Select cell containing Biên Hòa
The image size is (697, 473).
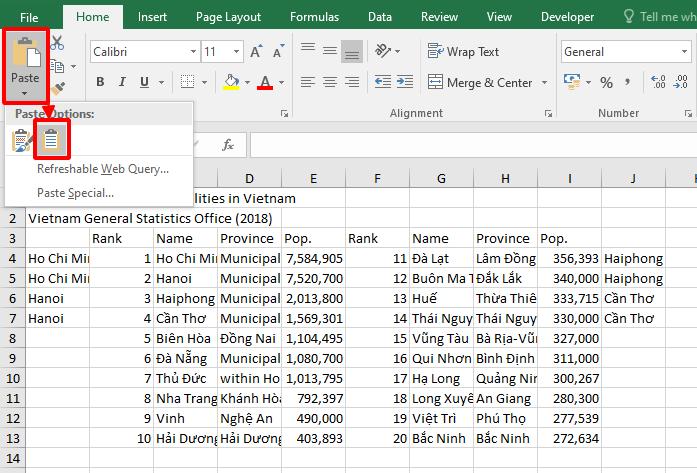[185, 339]
